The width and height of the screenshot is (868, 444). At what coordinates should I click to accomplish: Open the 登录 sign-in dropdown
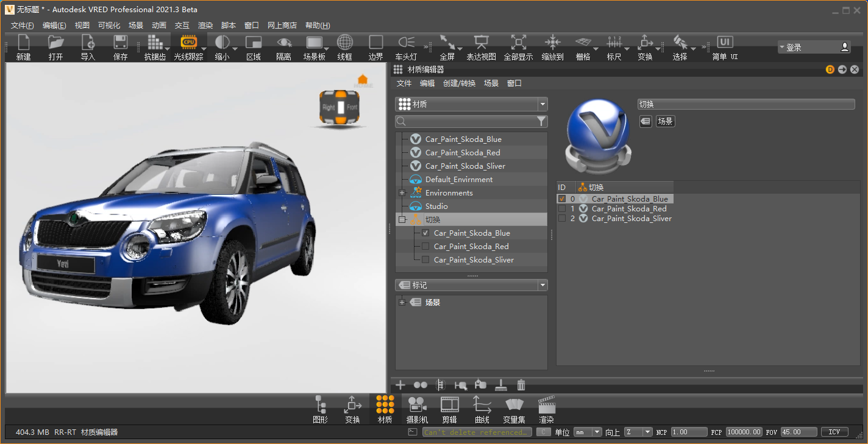pos(814,47)
